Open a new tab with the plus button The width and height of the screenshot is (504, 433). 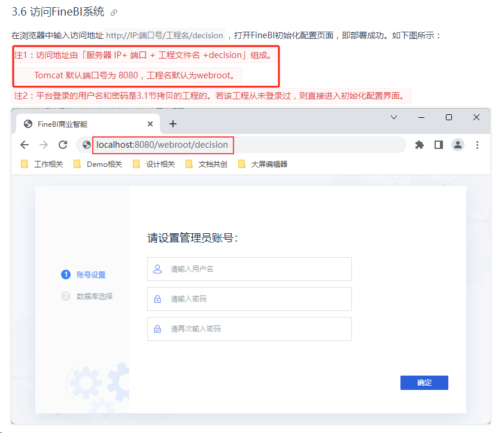pyautogui.click(x=173, y=124)
